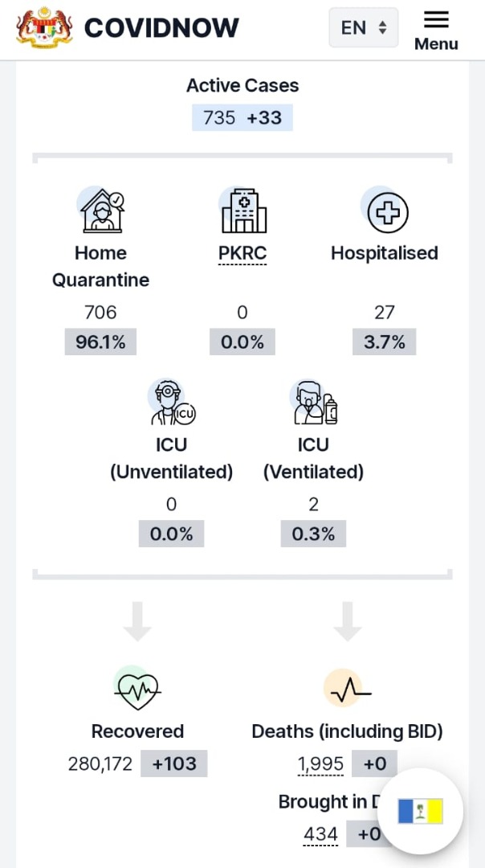Click the Home Quarantine house icon
The image size is (485, 868).
(102, 210)
